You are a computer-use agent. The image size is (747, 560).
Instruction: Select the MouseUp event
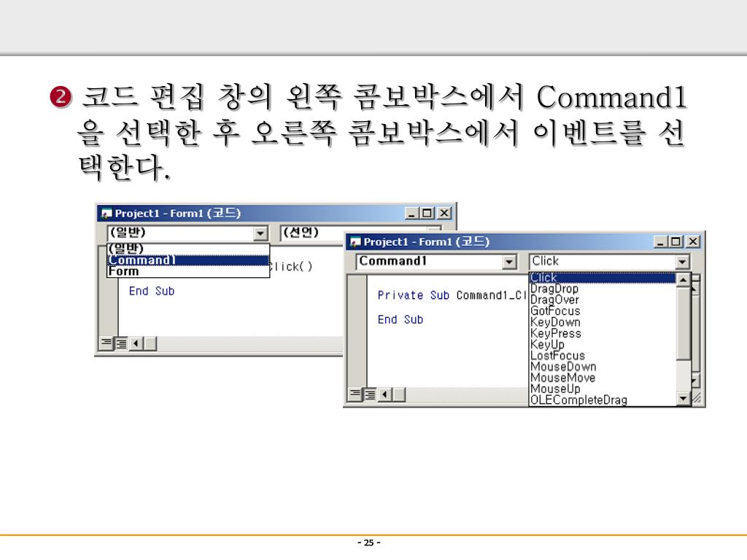602,389
